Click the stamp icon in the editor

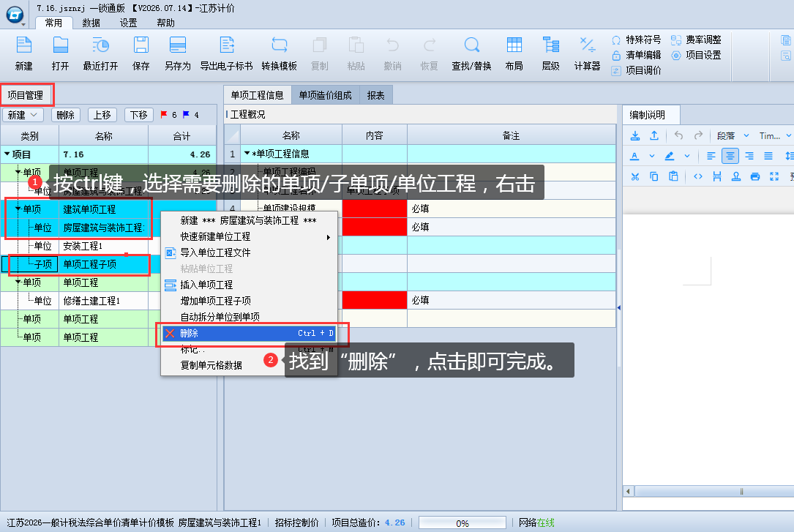[x=736, y=176]
